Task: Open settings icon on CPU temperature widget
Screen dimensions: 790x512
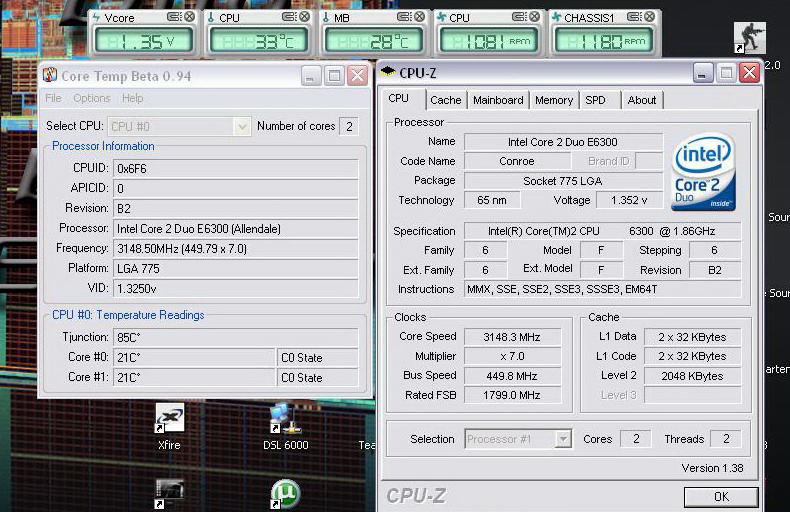Action: [289, 17]
